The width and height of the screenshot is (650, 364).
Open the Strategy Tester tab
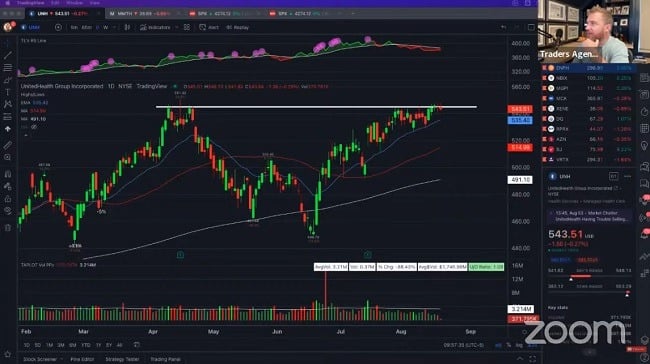[x=122, y=359]
